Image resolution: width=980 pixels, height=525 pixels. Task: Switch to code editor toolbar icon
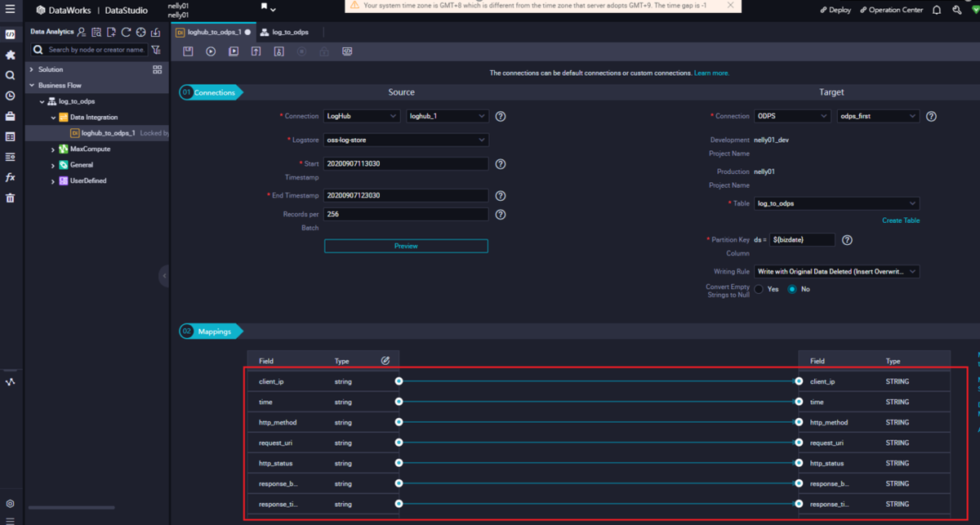pos(347,51)
